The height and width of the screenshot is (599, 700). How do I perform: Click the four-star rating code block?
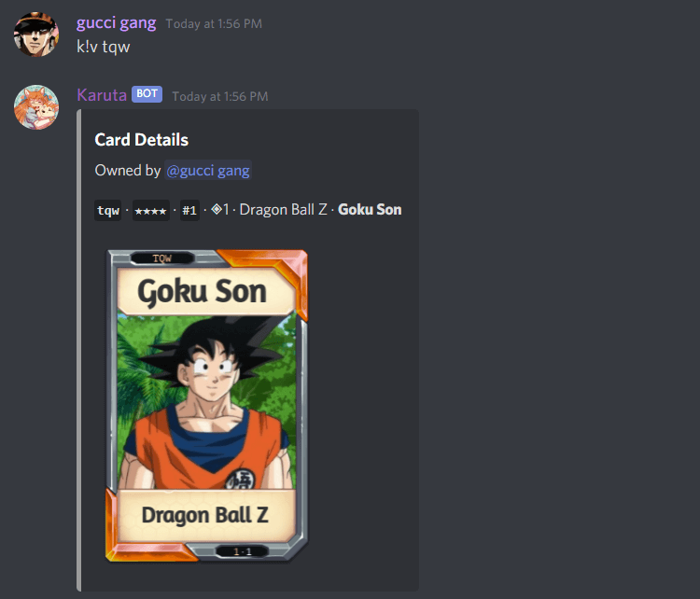point(151,210)
